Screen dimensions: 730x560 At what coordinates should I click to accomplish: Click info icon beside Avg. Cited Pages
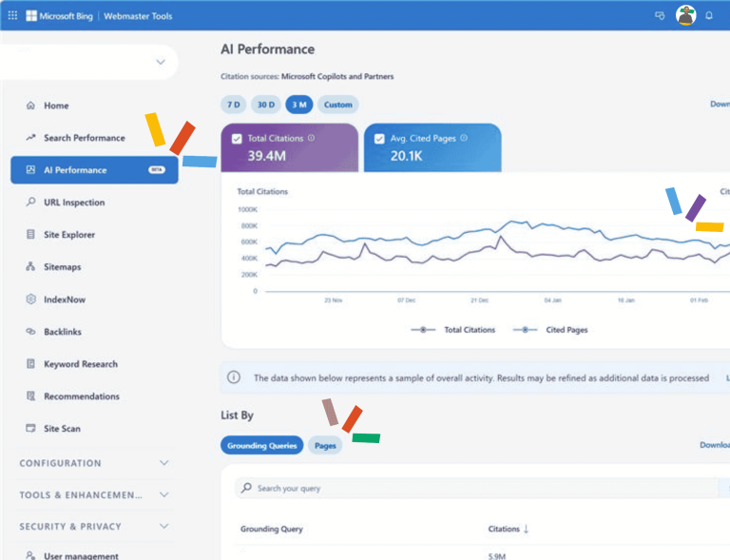464,138
